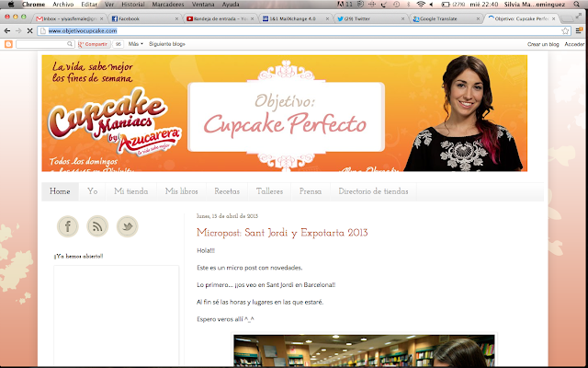Click the Twitter round sidebar icon
Viewport: 588px width, 368px height.
click(x=128, y=226)
